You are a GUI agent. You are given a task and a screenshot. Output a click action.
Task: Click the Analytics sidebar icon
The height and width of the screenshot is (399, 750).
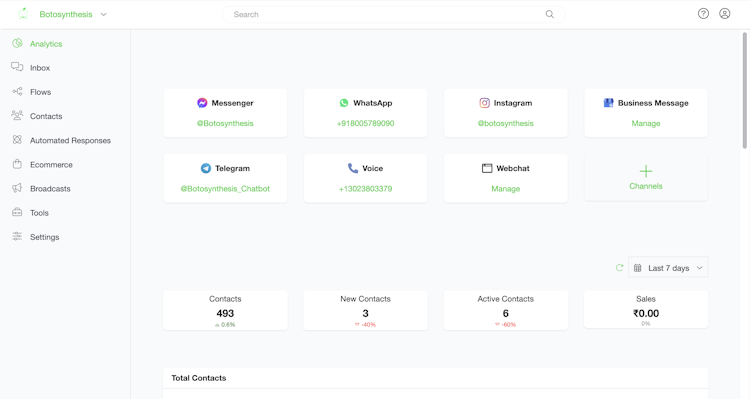[x=17, y=43]
